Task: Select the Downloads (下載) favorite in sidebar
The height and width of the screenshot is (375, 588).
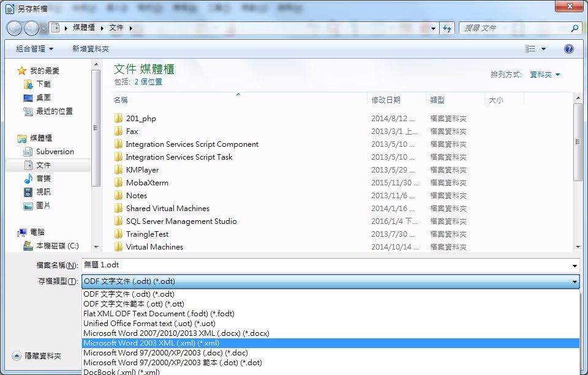Action: coord(43,84)
